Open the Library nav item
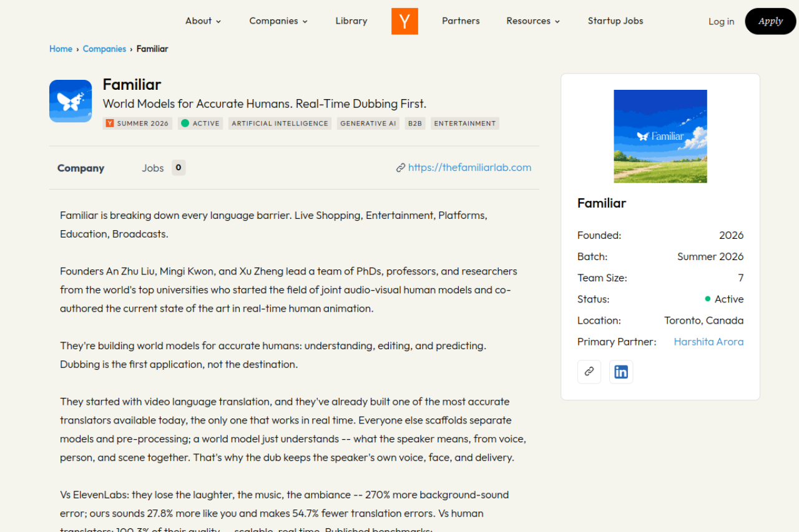 tap(351, 21)
